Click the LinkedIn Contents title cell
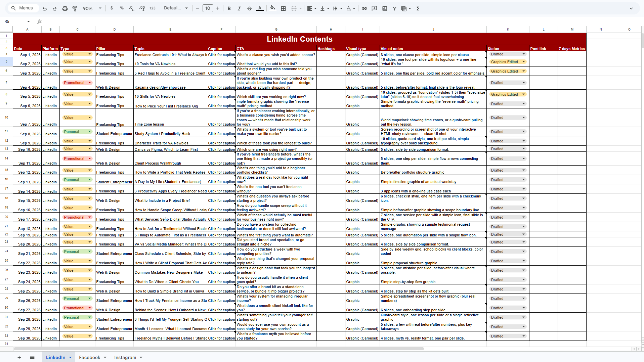Screen dimensions: 644x362 click(300, 39)
